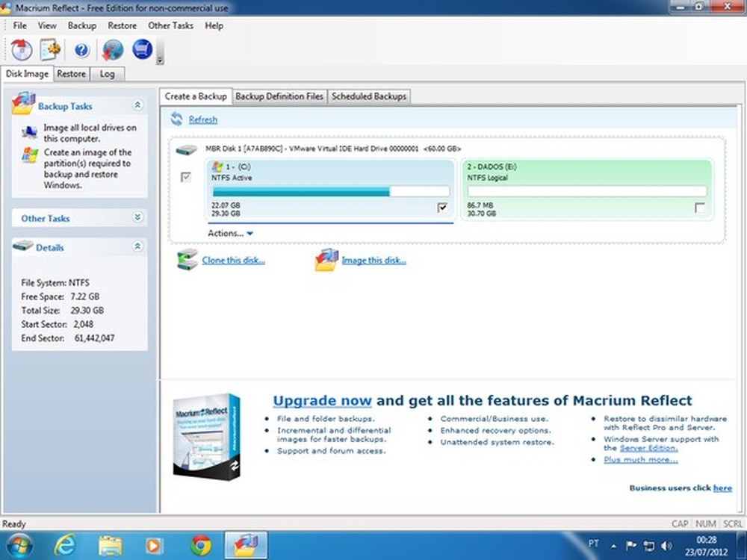Image resolution: width=747 pixels, height=560 pixels.
Task: Click the Image this disk folder icon
Action: coord(326,260)
